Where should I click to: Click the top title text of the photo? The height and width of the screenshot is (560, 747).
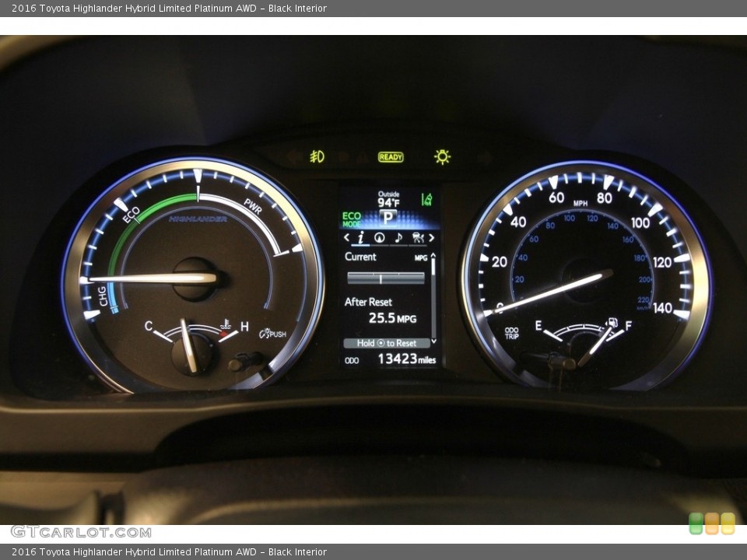(169, 8)
